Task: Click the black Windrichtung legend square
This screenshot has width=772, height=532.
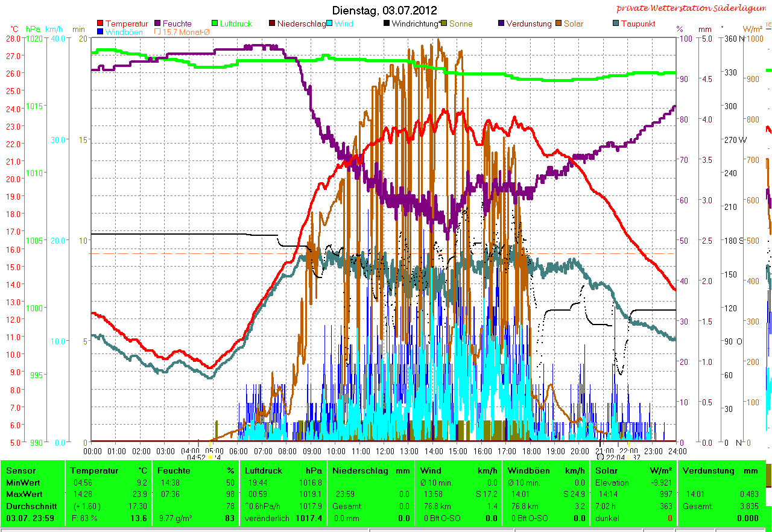Action: [387, 24]
